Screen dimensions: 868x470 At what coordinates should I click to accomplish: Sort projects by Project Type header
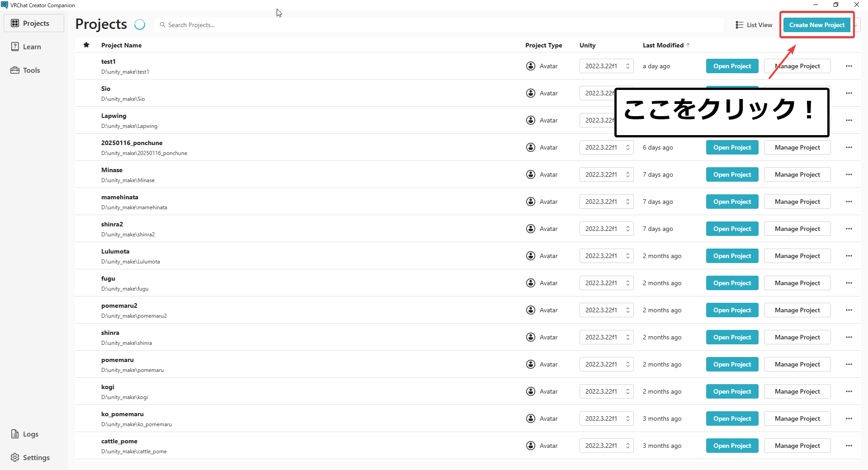coord(543,45)
